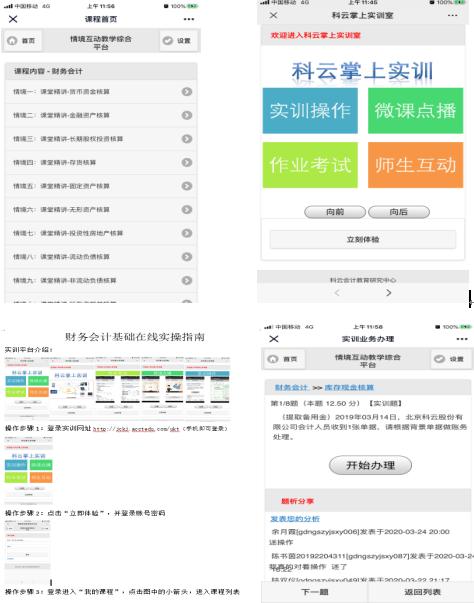Open the 师生互动 orange tile
The image size is (474, 603).
[415, 165]
